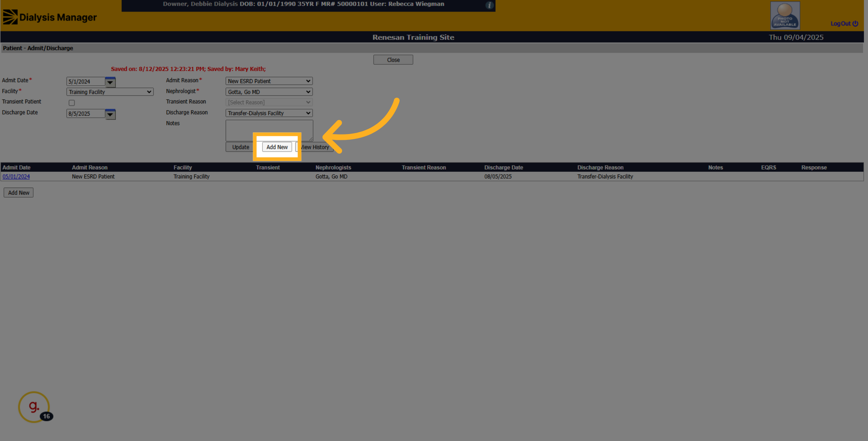Click the info icon in patient banner

click(x=489, y=5)
